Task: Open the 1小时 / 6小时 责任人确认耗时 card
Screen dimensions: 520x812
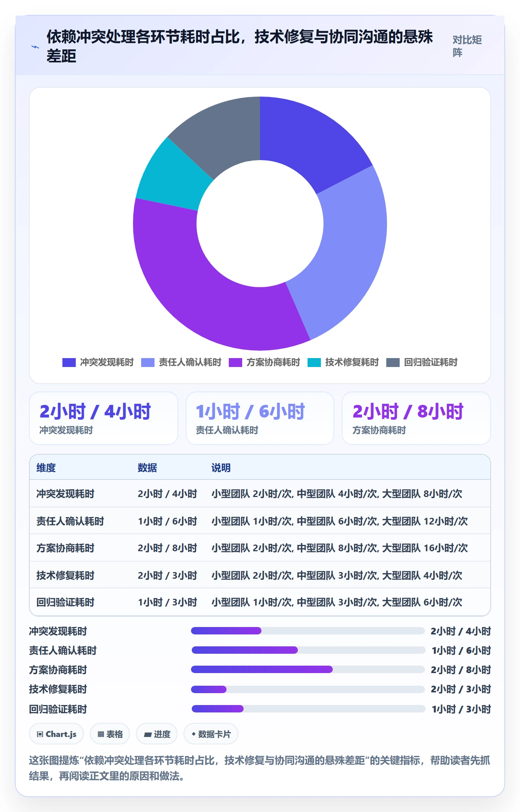Action: [260, 418]
